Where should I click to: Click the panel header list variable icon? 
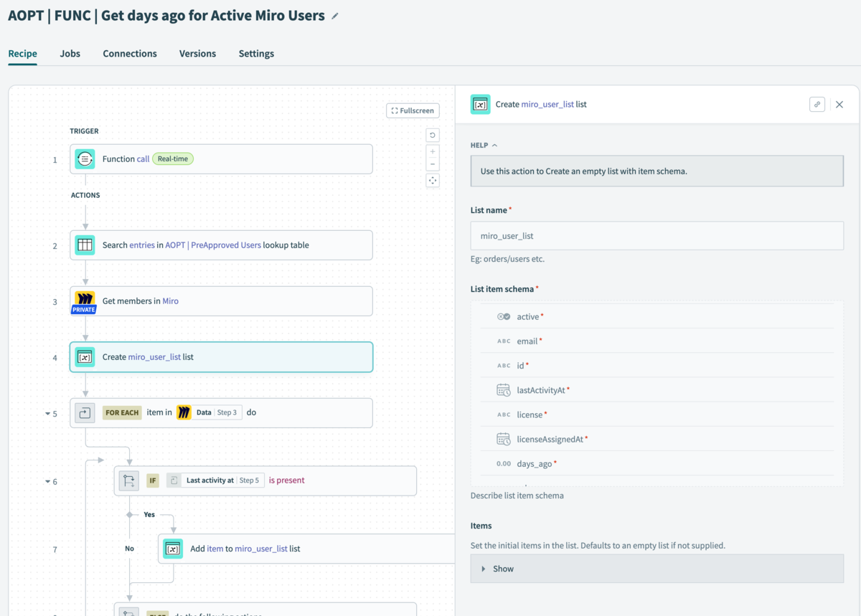tap(481, 105)
